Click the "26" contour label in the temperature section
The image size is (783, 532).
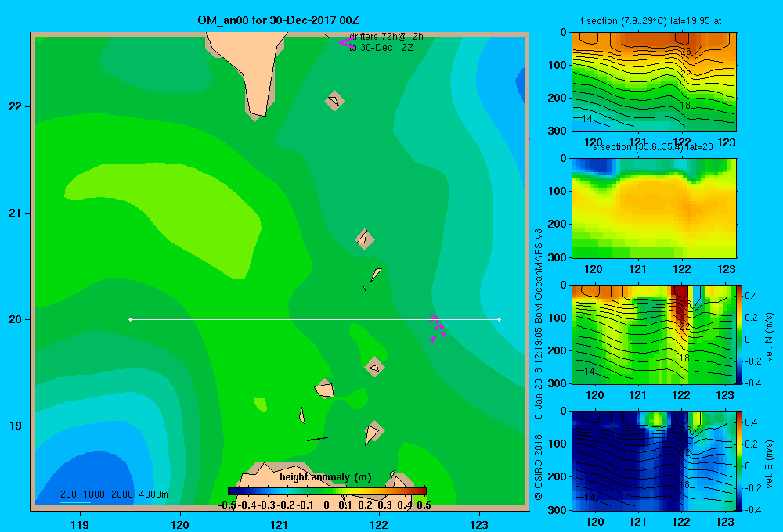pos(686,52)
